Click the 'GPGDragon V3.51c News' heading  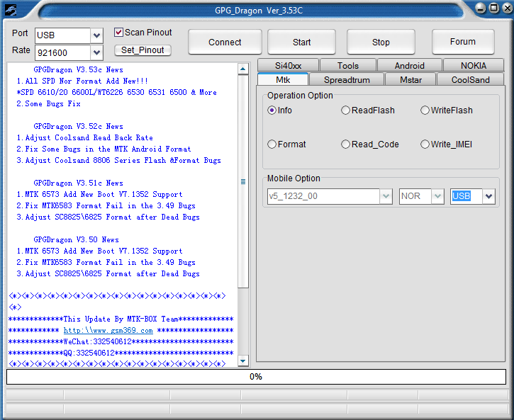coord(79,183)
